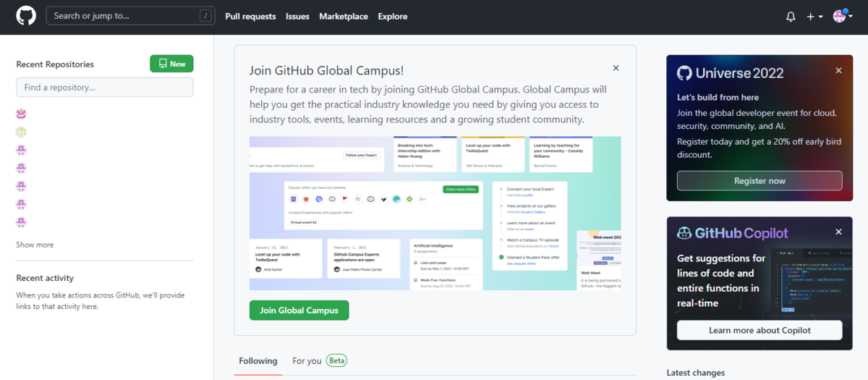Show more recent repositories

coord(35,245)
